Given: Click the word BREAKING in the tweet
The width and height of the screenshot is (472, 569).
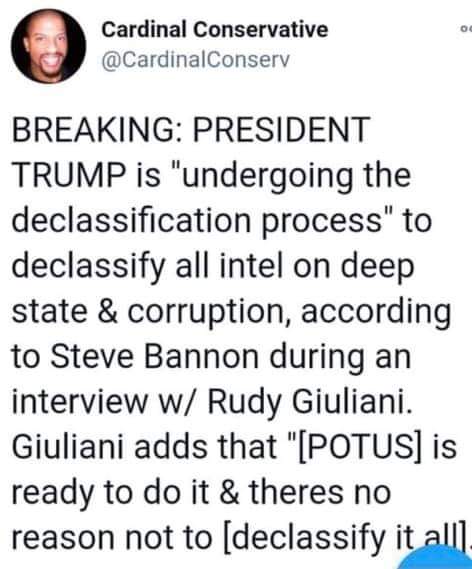Looking at the screenshot, I should pyautogui.click(x=94, y=130).
